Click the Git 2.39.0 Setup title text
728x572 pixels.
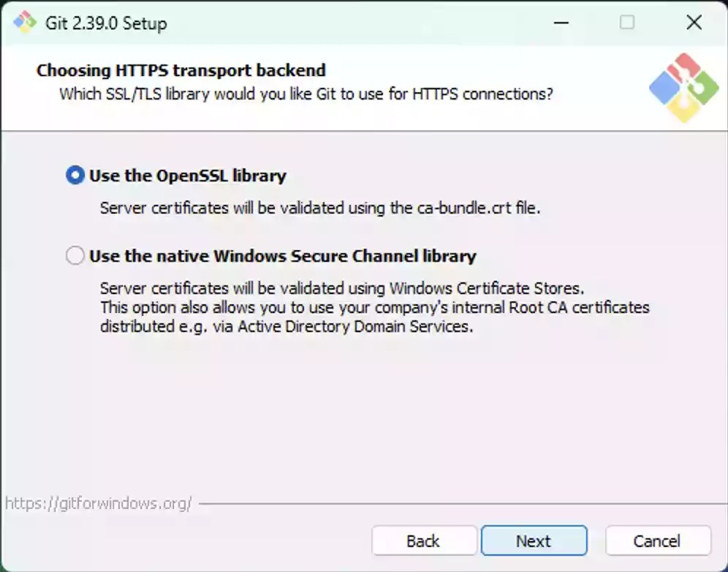106,23
